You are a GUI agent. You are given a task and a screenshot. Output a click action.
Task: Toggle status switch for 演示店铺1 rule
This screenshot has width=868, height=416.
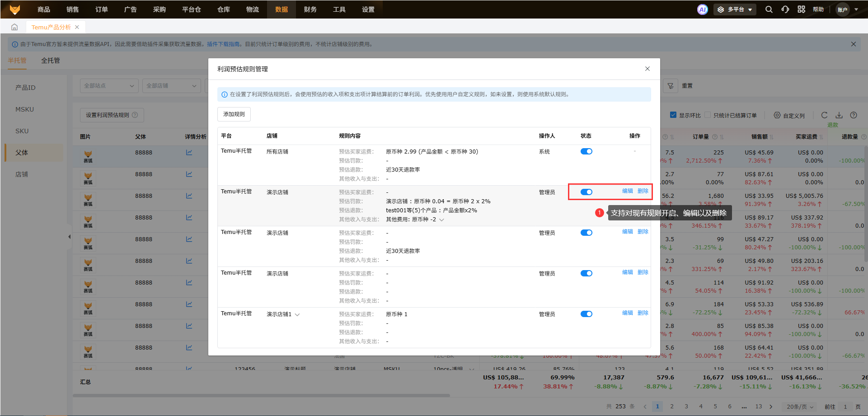tap(586, 314)
